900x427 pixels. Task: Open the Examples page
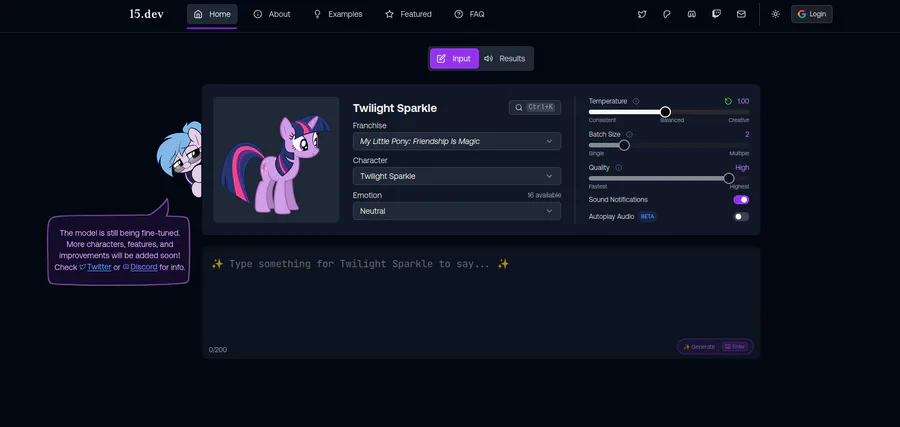(x=338, y=14)
